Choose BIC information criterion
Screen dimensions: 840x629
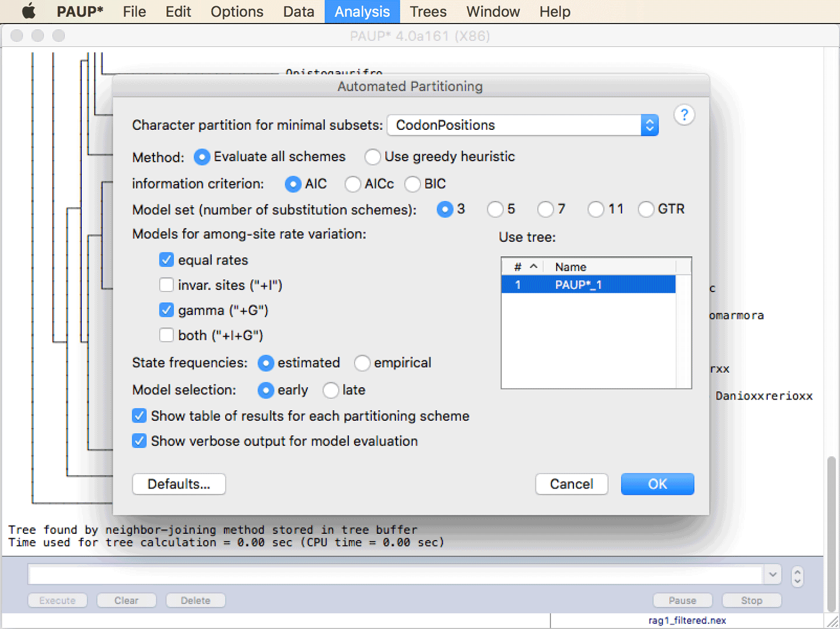click(413, 184)
